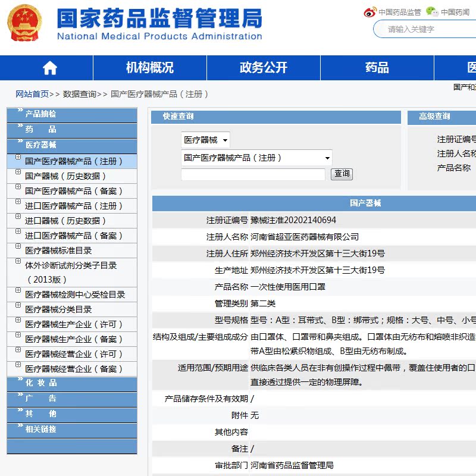
Task: Open 医疗器械分类目录 sidebar link
Action: pos(58,309)
